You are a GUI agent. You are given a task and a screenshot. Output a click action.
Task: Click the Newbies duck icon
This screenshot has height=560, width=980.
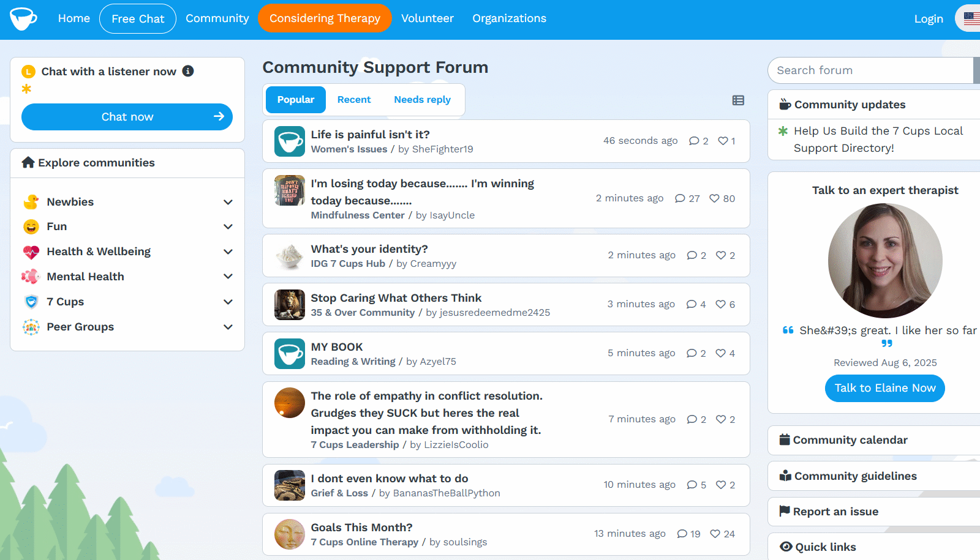[31, 202]
